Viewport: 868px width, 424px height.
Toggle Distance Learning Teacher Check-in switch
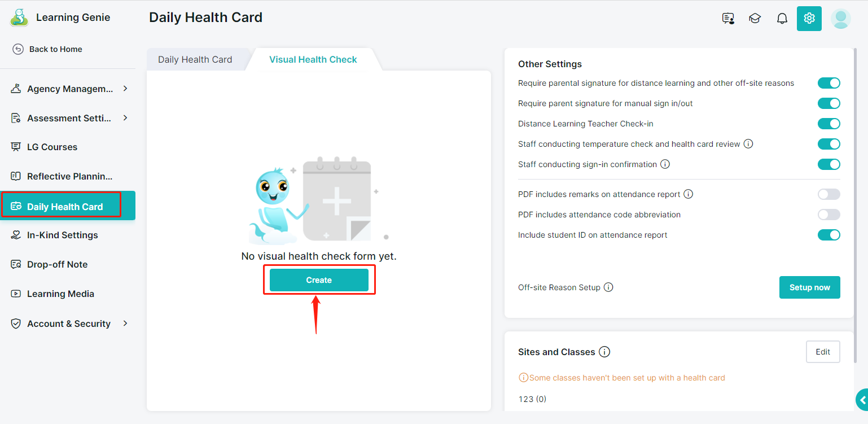click(828, 124)
